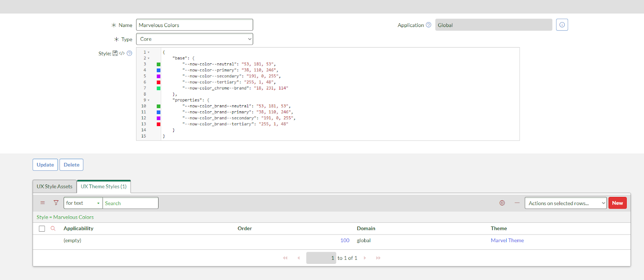Click the column search magnifier icon
This screenshot has width=644, height=280.
(53, 228)
